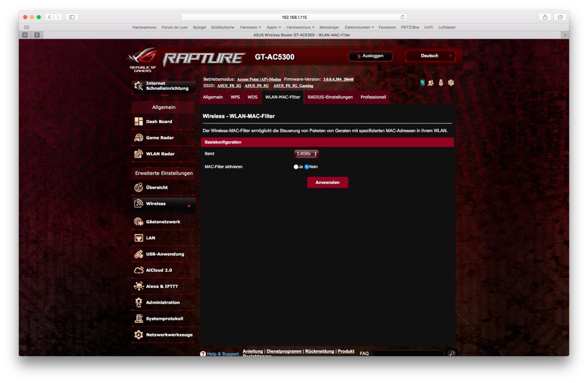The height and width of the screenshot is (383, 588).
Task: Click the ASUS_F0_5G_Gaming SSID link
Action: (293, 86)
